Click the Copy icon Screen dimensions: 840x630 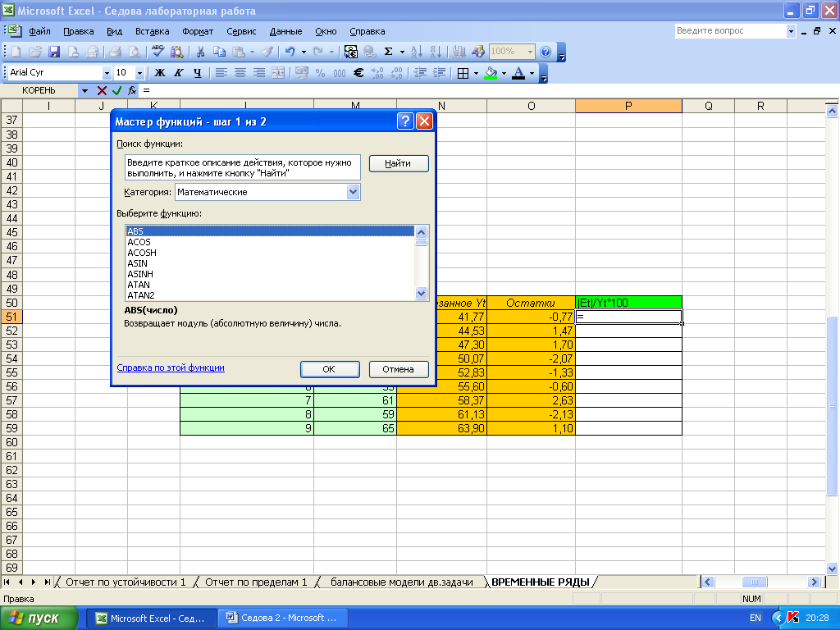point(219,52)
